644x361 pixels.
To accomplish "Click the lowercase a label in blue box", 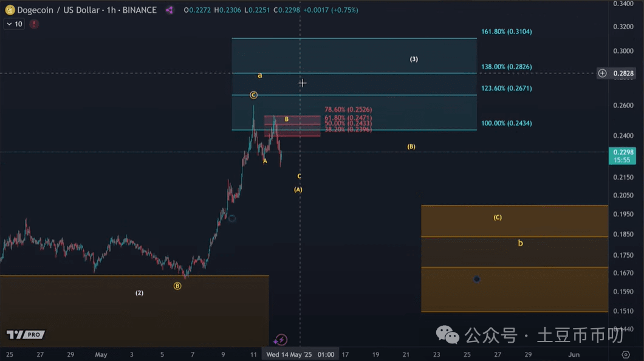I will tap(259, 75).
